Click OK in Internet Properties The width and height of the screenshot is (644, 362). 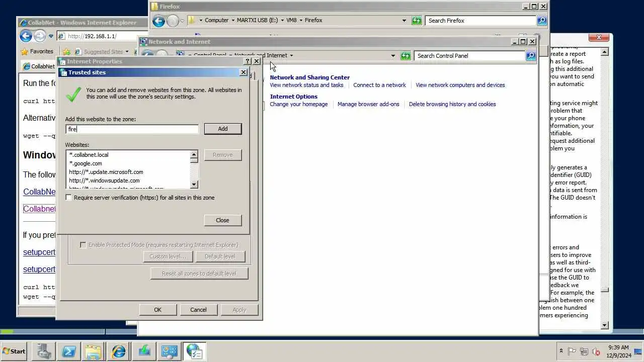click(157, 310)
